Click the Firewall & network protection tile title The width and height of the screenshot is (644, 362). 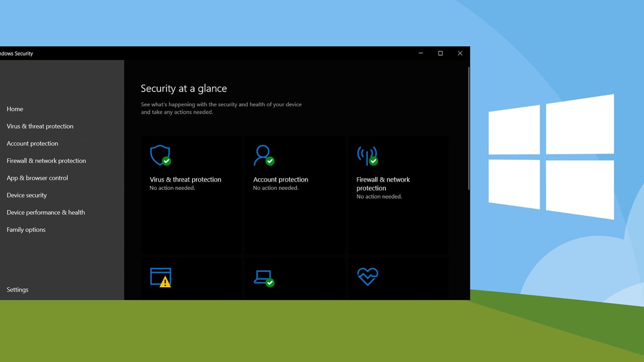pyautogui.click(x=383, y=184)
